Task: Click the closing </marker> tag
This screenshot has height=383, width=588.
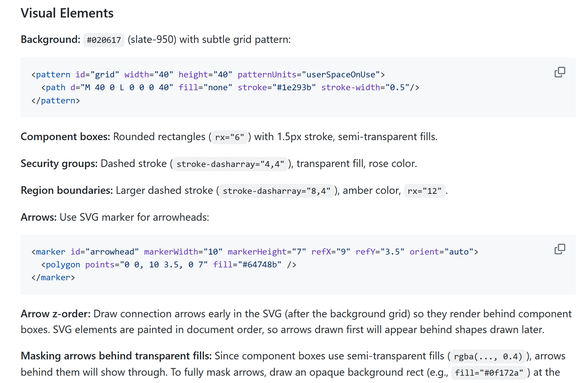Action: pos(53,277)
